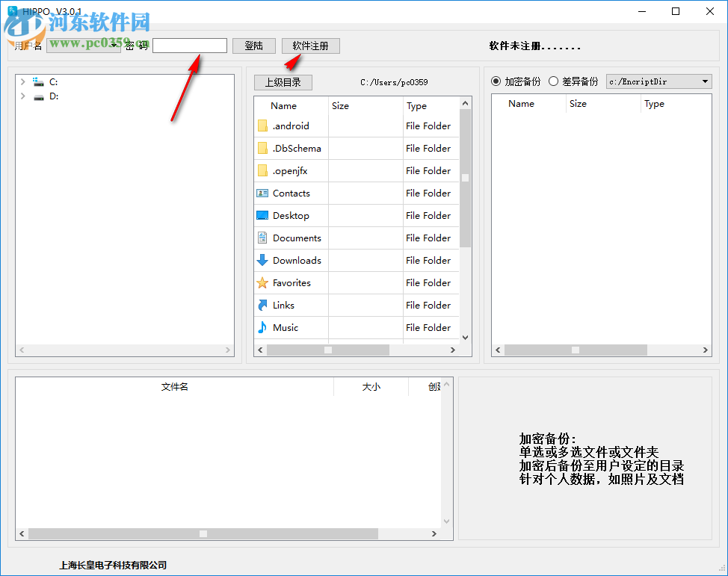Click the Name column header
Image resolution: width=728 pixels, height=576 pixels.
coord(283,105)
